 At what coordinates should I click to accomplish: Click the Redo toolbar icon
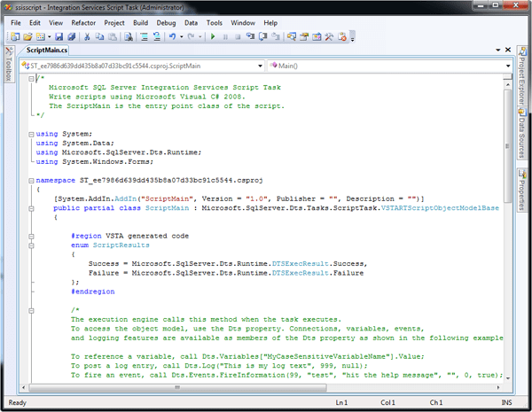[x=192, y=36]
